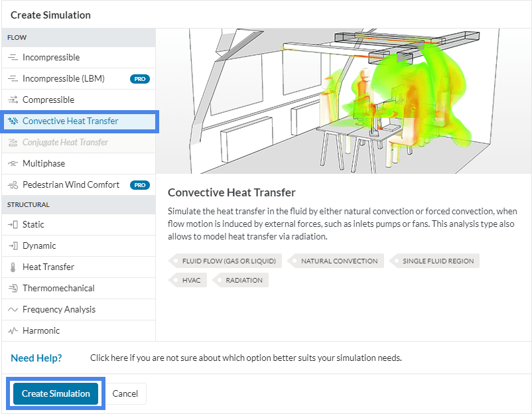532x414 pixels.
Task: Click the Convective Heat Transfer fan icon
Action: (x=11, y=121)
